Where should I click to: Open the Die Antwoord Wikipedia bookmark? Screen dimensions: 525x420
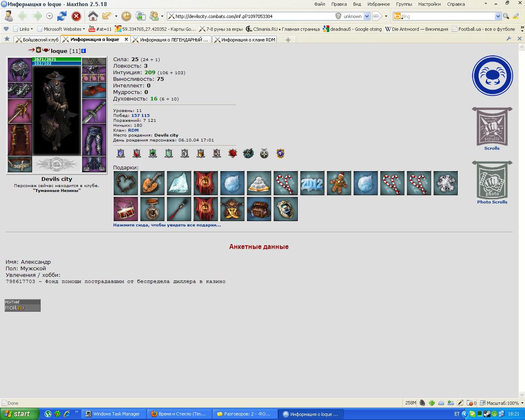coord(416,29)
